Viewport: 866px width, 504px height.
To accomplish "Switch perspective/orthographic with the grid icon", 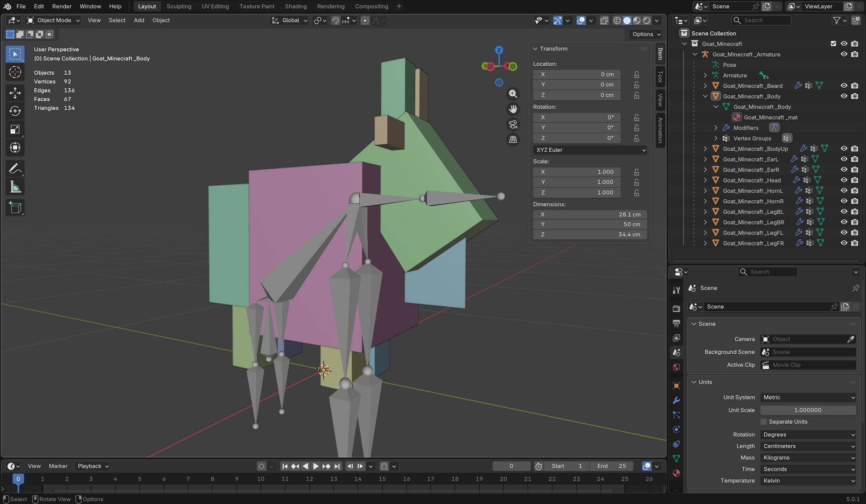I will pyautogui.click(x=513, y=140).
